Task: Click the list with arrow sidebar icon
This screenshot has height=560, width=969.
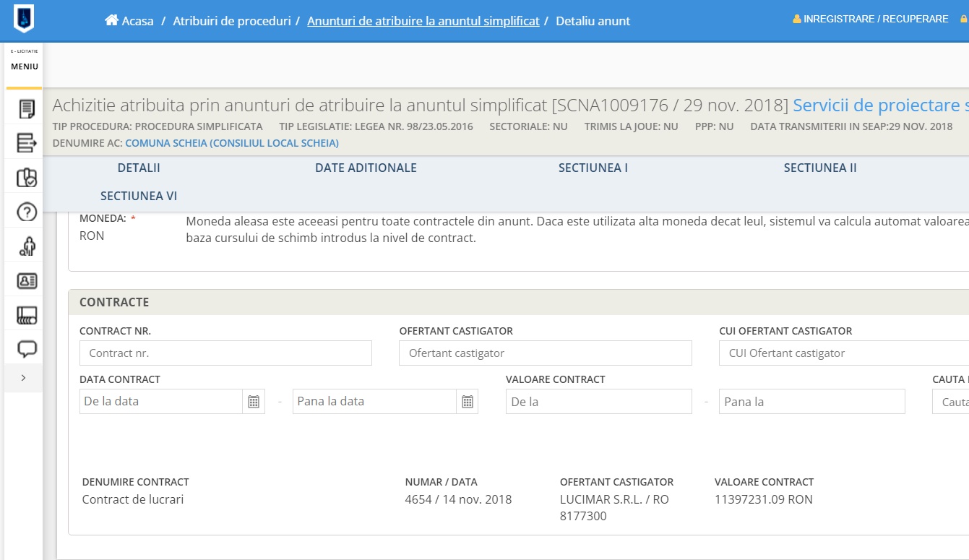Action: pos(27,143)
